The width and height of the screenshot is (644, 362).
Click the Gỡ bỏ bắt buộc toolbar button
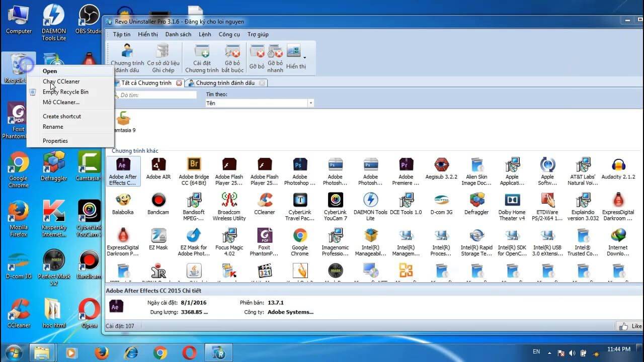[x=232, y=58]
